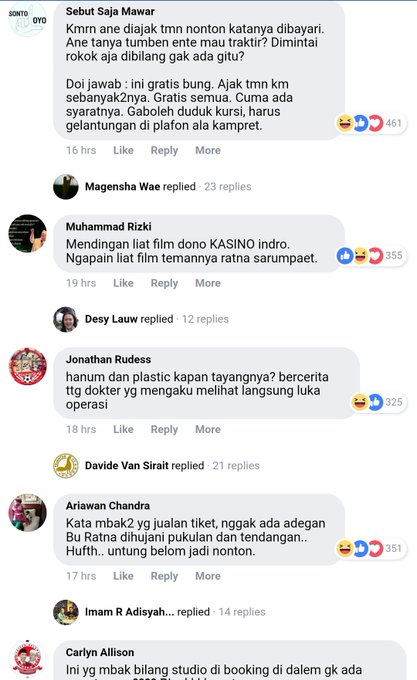Expand the 12 replies under Desy Lauw

[x=205, y=319]
